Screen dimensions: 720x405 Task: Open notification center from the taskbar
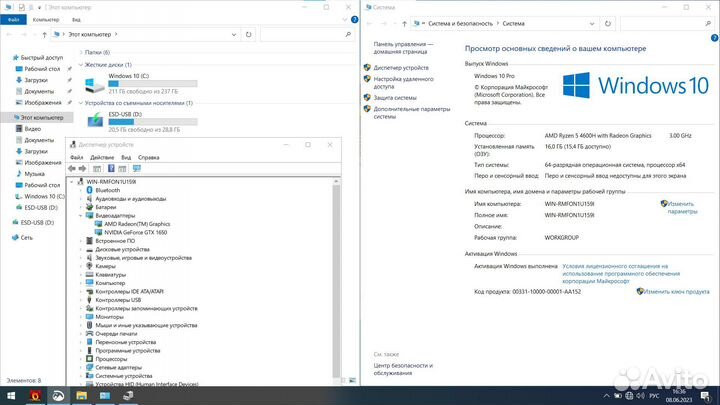click(705, 396)
